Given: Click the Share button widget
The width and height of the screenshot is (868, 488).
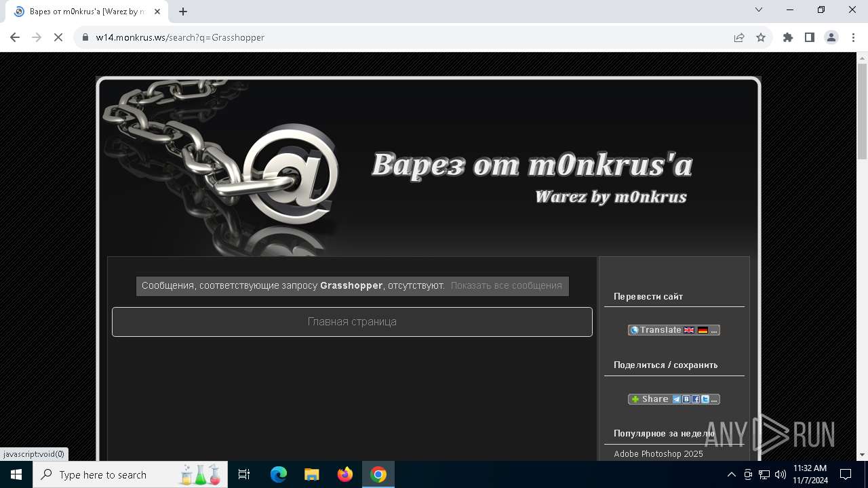Looking at the screenshot, I should (x=673, y=399).
